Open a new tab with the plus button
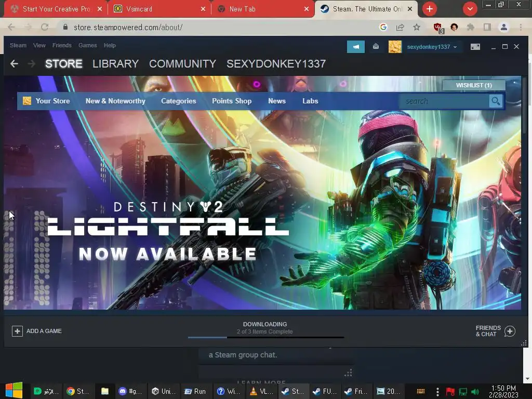 pos(430,9)
